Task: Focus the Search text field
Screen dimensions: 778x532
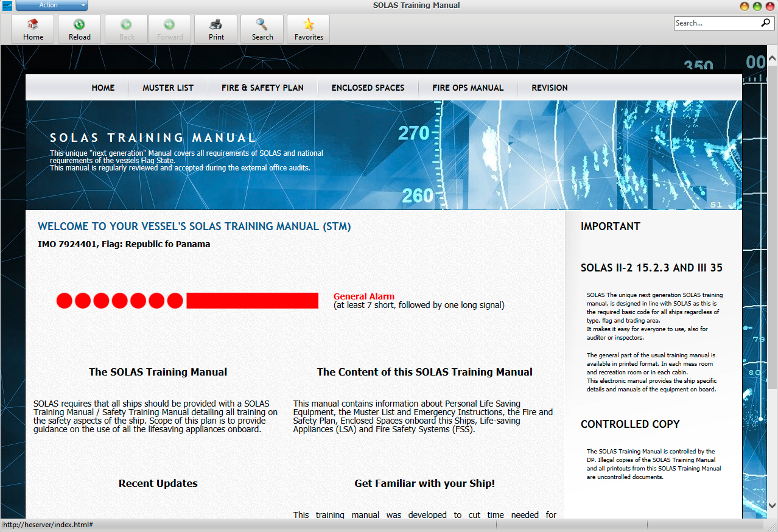Action: [715, 23]
